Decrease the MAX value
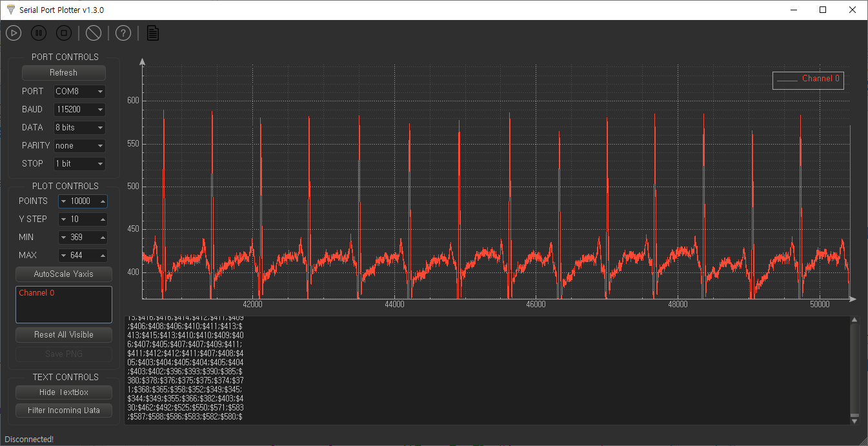The image size is (868, 446). pyautogui.click(x=63, y=256)
